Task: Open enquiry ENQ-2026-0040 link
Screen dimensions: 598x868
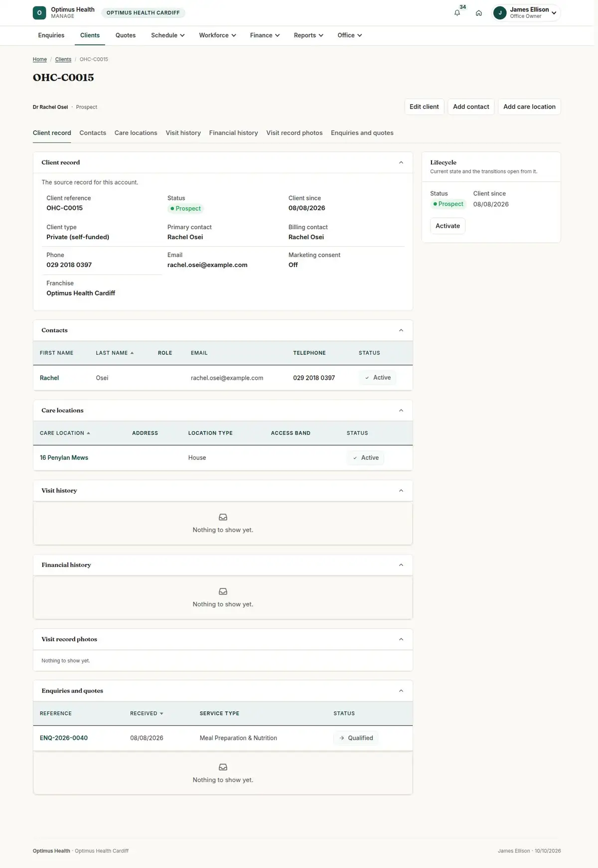Action: 64,738
